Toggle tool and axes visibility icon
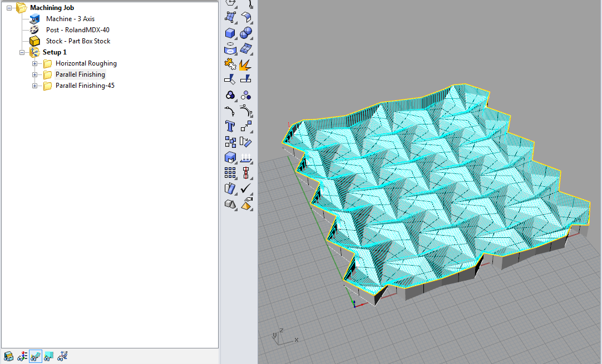The width and height of the screenshot is (602, 364). click(x=62, y=356)
